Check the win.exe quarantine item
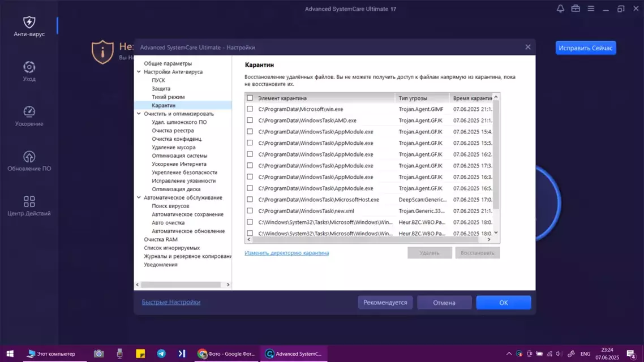The width and height of the screenshot is (644, 362). coord(250,109)
